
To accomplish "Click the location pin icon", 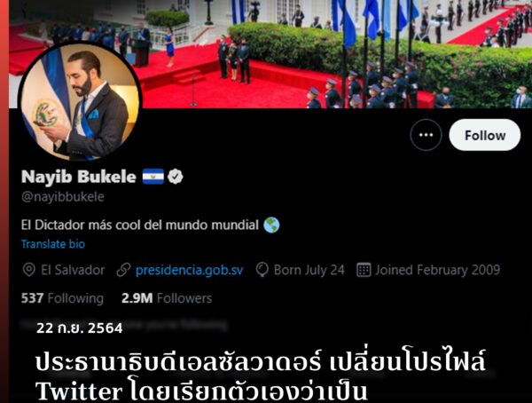I will (29, 270).
